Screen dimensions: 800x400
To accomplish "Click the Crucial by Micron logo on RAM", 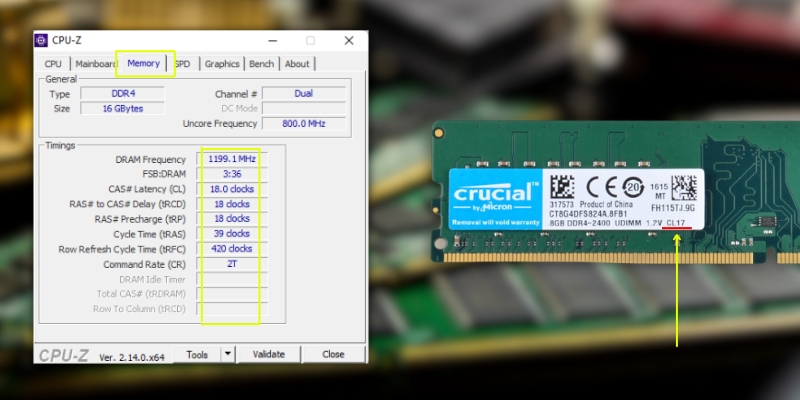I will 495,198.
